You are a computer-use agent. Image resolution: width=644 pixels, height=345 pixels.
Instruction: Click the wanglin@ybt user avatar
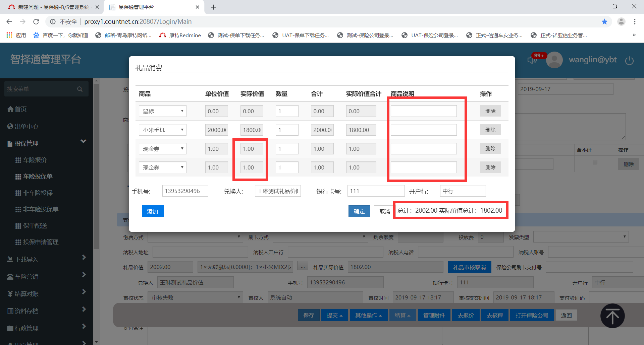coord(554,60)
